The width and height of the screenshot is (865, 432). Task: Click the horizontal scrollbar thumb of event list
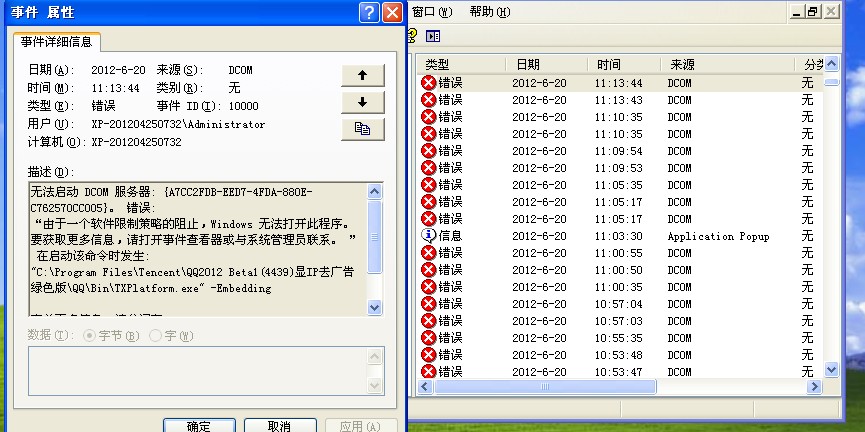(x=545, y=387)
